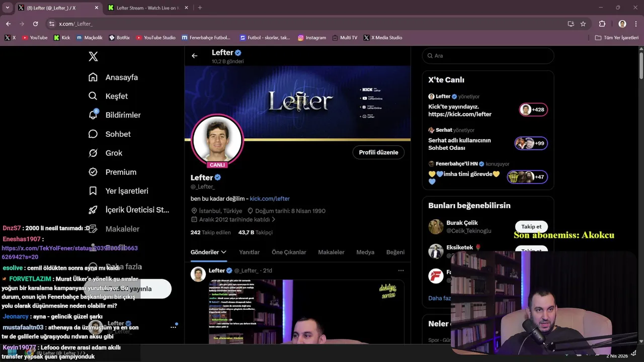Expand join date Aralık 2012 chevron
Screen dimensions: 644x362
[x=273, y=220]
